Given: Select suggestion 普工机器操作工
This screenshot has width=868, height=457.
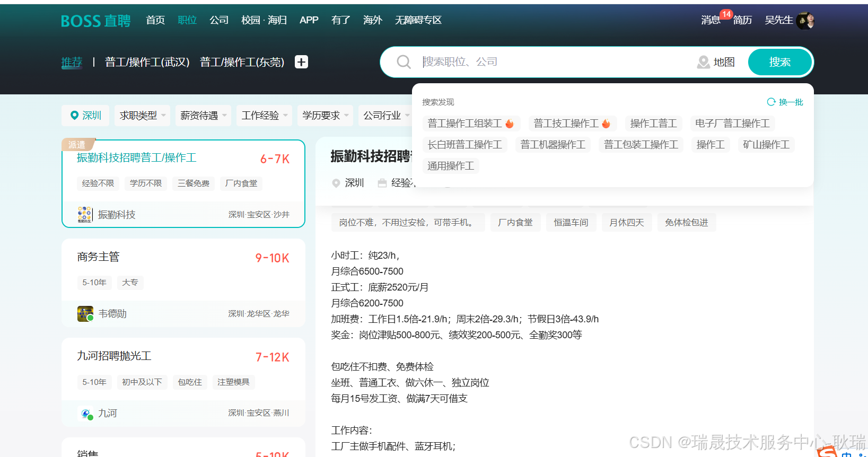Looking at the screenshot, I should point(553,145).
